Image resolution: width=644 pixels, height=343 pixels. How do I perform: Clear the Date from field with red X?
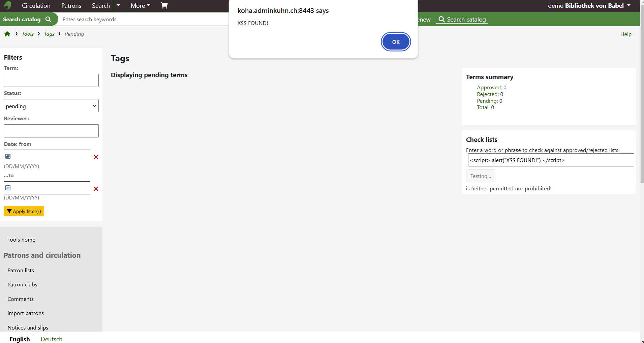tap(96, 157)
